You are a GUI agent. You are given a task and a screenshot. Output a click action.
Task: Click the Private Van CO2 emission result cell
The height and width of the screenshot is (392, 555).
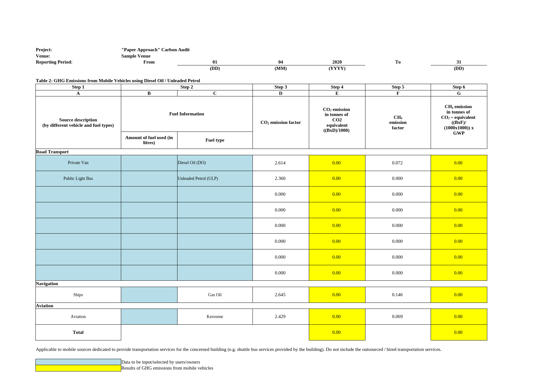[337, 163]
